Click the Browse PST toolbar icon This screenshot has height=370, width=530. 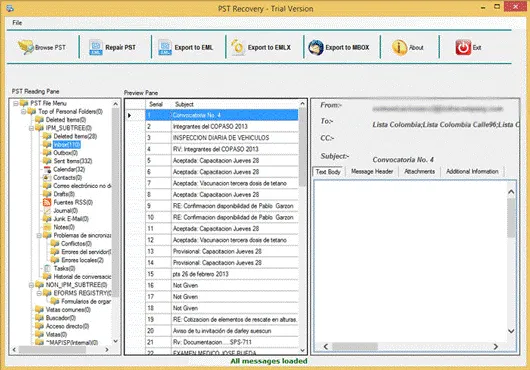[26, 47]
